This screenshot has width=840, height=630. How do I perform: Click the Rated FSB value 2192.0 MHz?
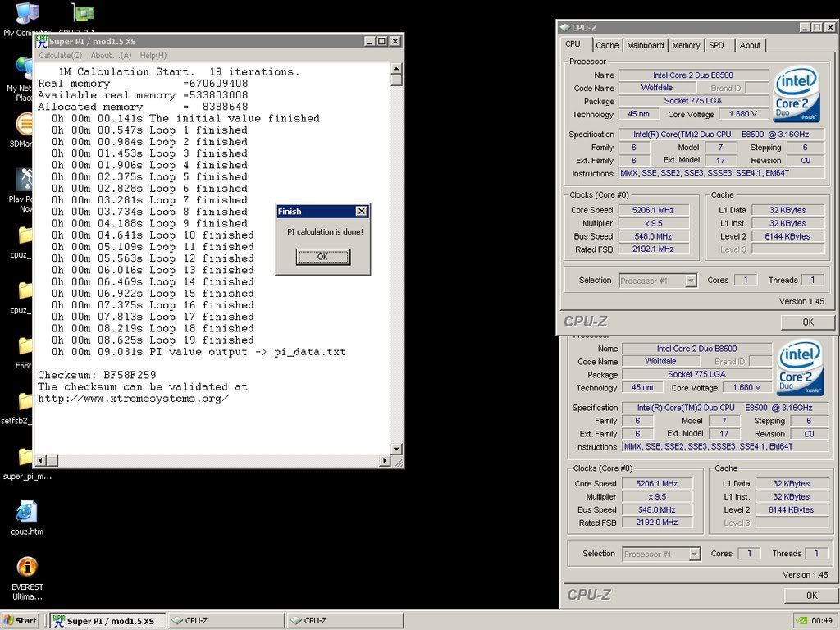tap(657, 523)
